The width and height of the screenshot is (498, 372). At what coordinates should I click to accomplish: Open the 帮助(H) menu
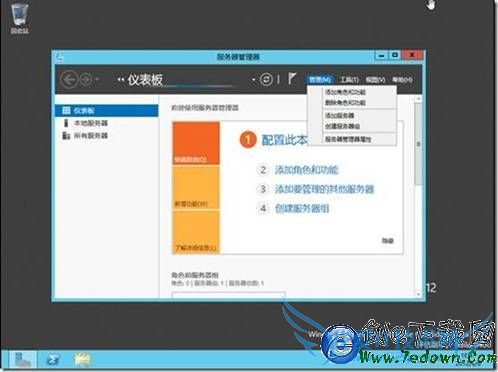tap(402, 79)
